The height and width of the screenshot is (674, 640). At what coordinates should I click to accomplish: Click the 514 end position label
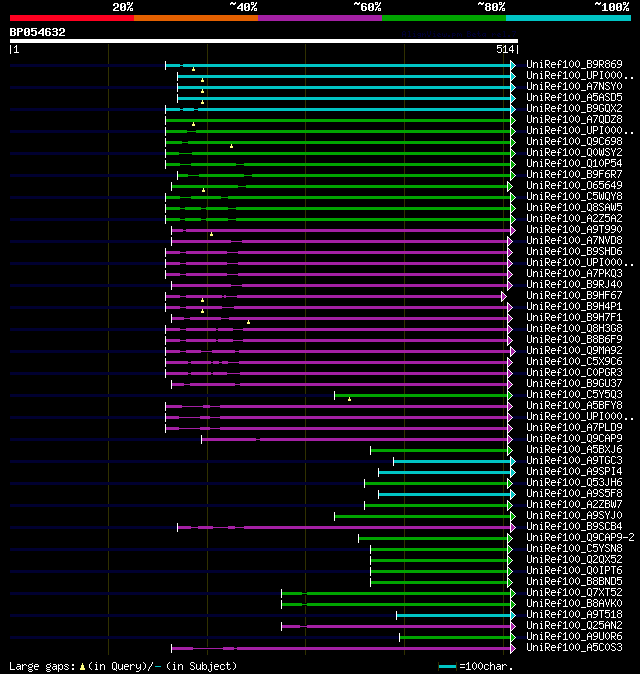pos(505,49)
